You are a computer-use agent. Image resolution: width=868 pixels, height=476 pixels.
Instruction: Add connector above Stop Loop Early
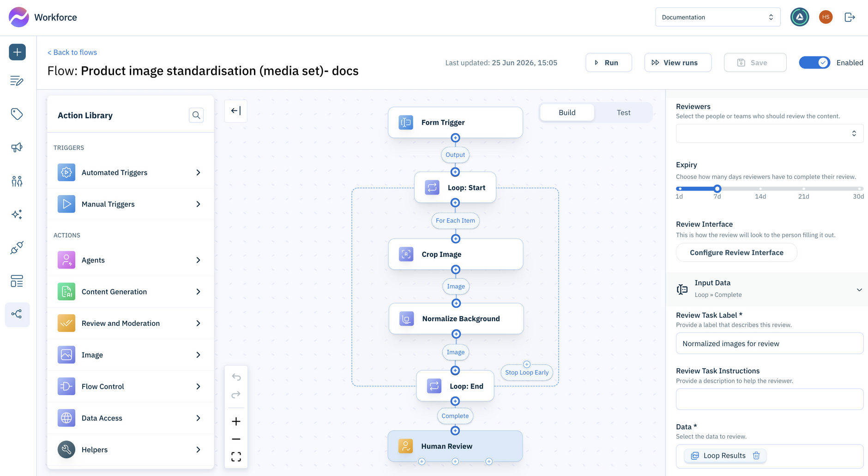pos(527,364)
